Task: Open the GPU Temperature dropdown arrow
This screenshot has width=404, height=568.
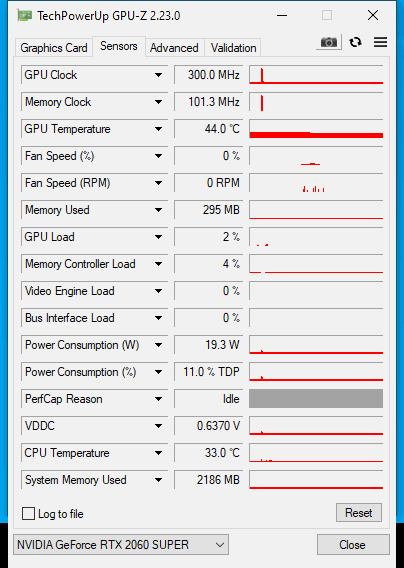Action: (x=158, y=129)
